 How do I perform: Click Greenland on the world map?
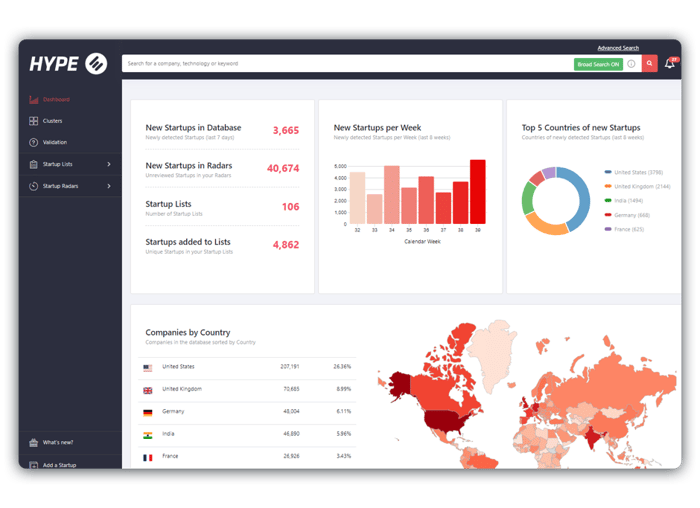[493, 353]
